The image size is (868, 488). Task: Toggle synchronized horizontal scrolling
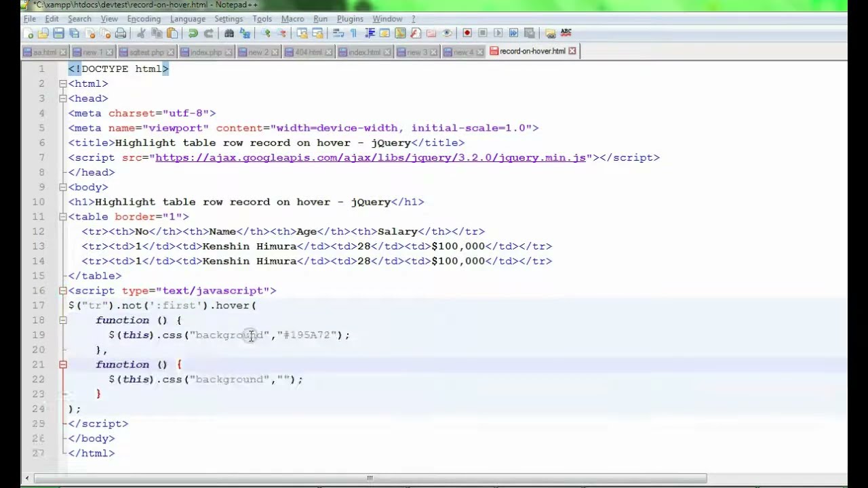[x=317, y=33]
